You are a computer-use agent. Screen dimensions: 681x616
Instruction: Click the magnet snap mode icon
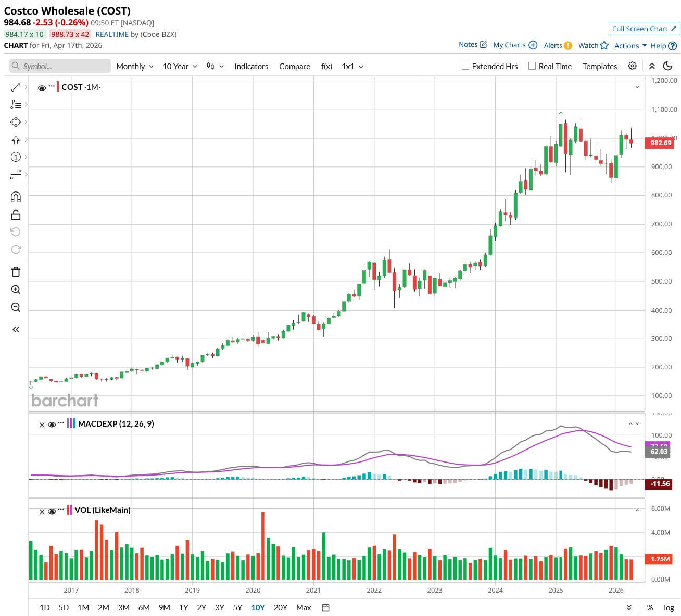[x=16, y=197]
